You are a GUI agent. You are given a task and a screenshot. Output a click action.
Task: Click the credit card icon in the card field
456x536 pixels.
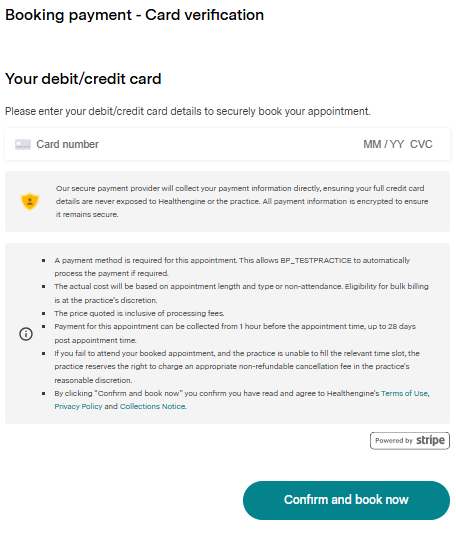point(23,144)
